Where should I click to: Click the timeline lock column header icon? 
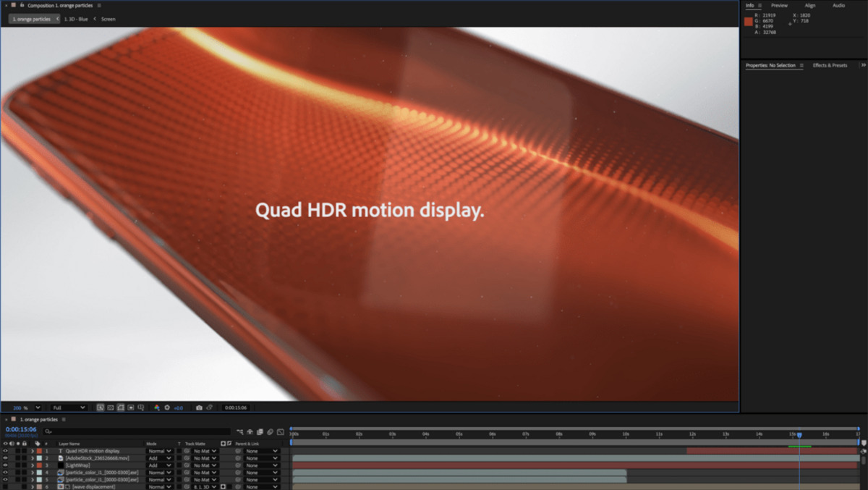tap(24, 444)
